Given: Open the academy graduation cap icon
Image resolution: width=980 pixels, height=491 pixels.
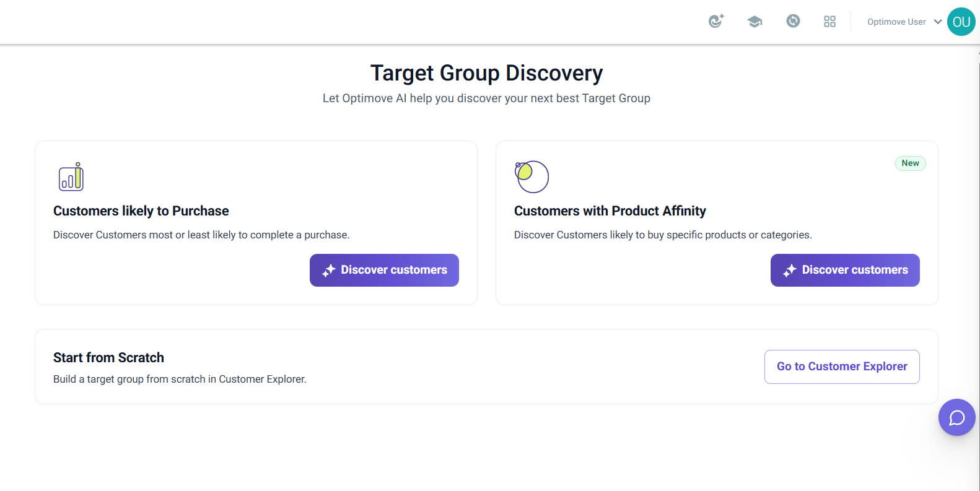Looking at the screenshot, I should coord(755,22).
